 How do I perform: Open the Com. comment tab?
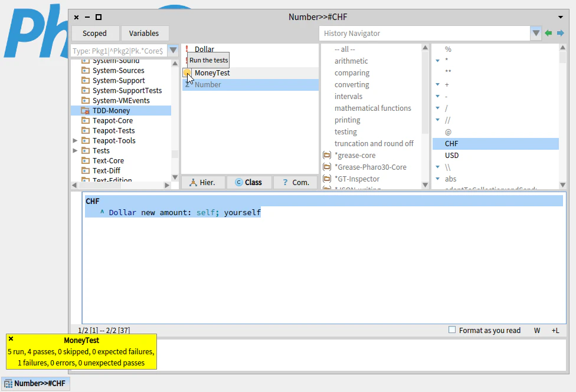pyautogui.click(x=295, y=182)
